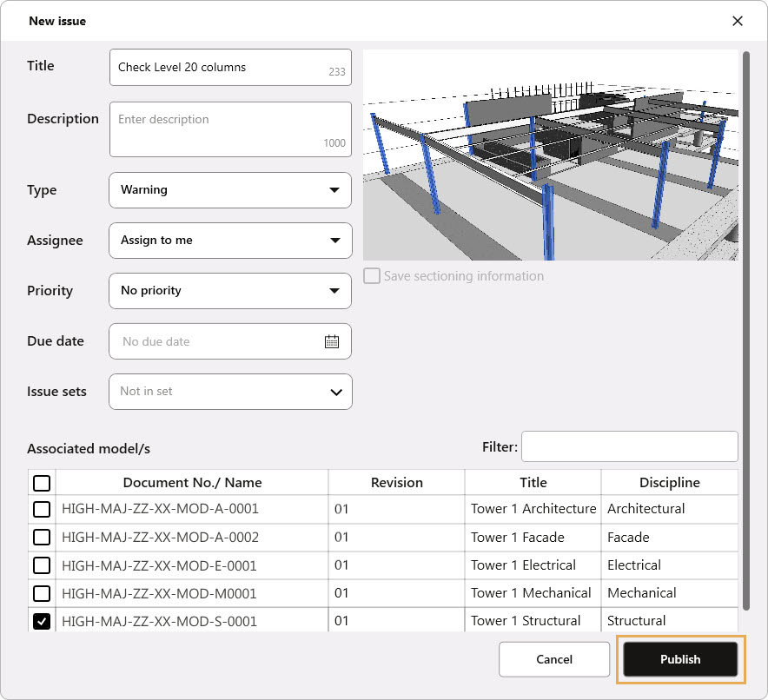This screenshot has height=700, width=768.
Task: Uncheck the Tower 1 Structural model checkbox
Action: click(42, 622)
